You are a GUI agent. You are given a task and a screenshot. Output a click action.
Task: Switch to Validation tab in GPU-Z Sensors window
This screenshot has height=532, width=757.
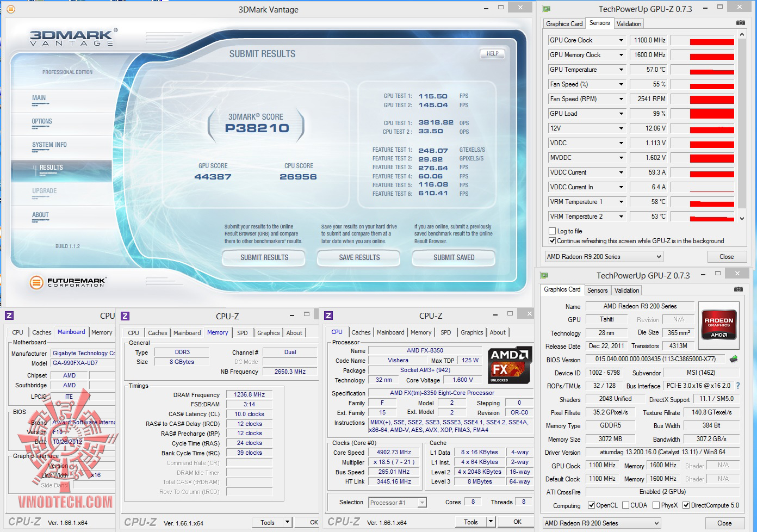point(629,23)
